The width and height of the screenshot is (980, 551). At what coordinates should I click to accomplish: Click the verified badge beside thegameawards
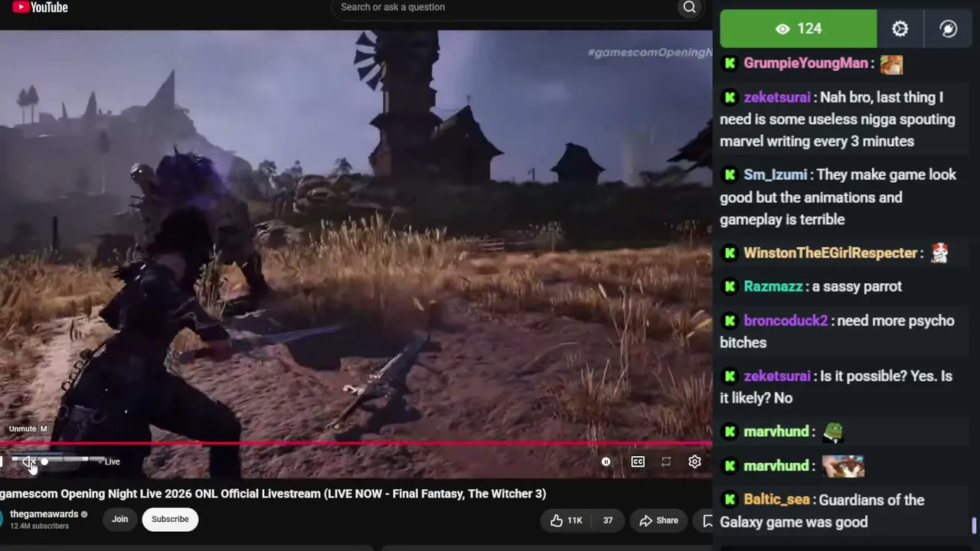pos(85,514)
